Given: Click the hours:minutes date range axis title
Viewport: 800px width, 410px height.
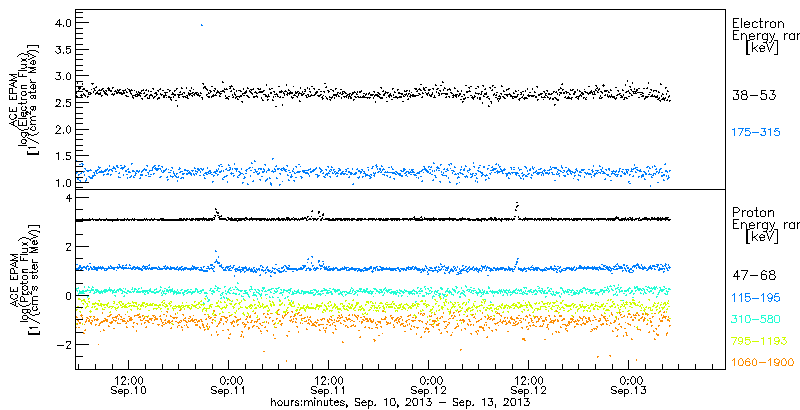Looking at the screenshot, I should point(401,402).
